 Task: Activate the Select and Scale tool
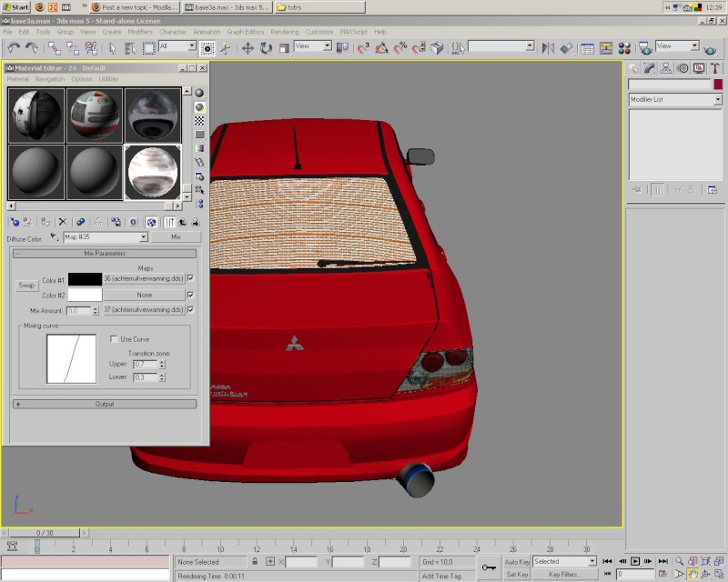tap(284, 48)
